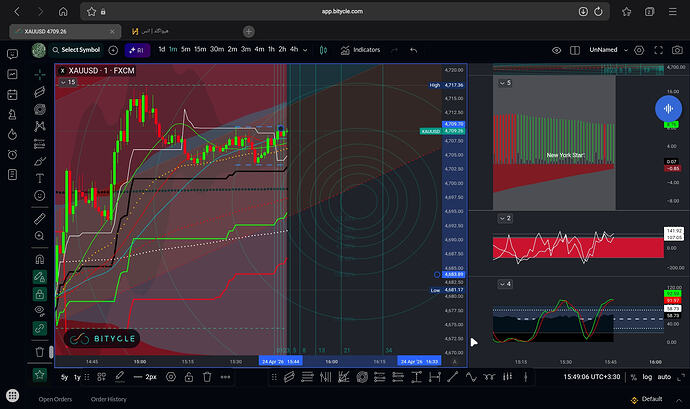Enter fullscreen mode icon

coord(658,50)
